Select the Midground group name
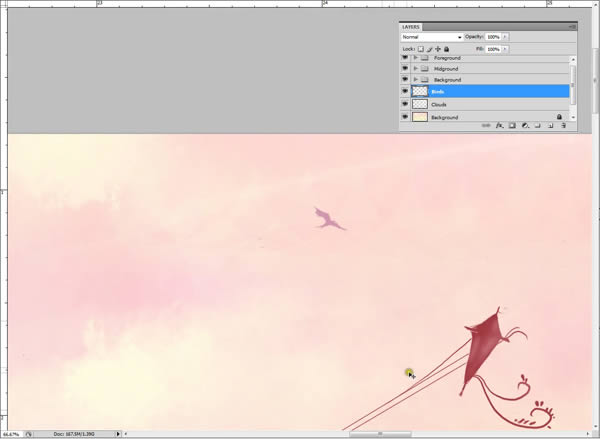The width and height of the screenshot is (600, 439). click(446, 69)
